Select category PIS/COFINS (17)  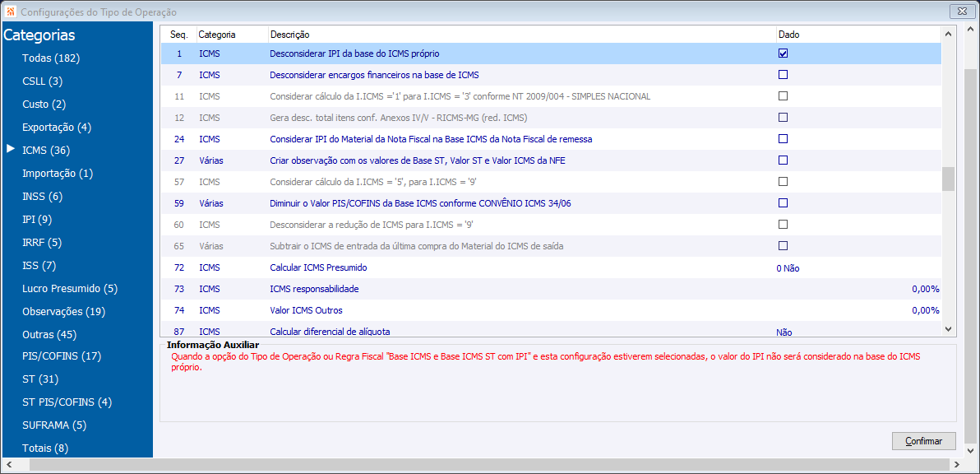(61, 355)
